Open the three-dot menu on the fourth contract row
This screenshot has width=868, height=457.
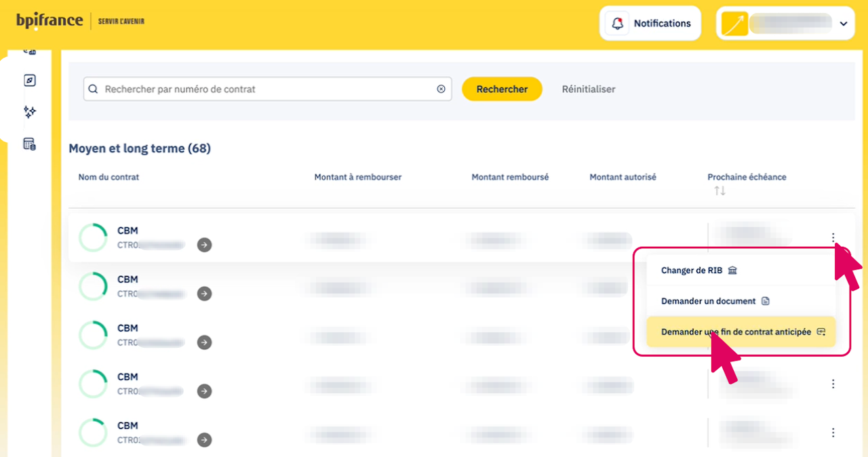point(833,384)
